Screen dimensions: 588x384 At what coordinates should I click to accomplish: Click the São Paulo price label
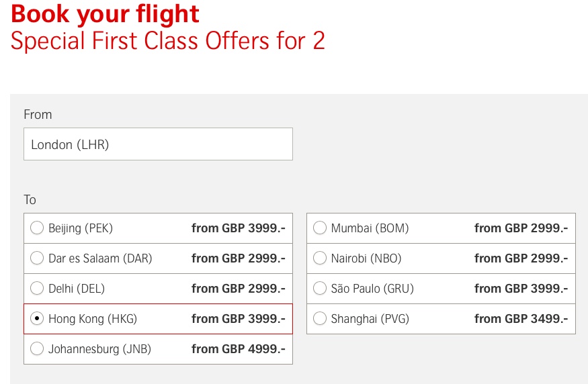(x=521, y=289)
